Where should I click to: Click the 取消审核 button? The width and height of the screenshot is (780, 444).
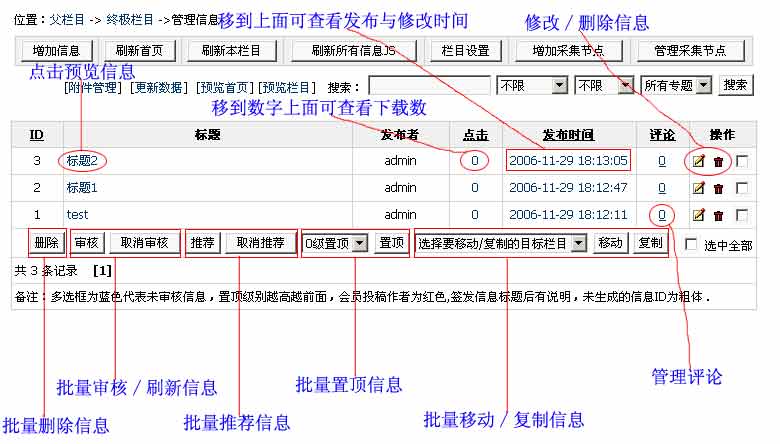145,242
